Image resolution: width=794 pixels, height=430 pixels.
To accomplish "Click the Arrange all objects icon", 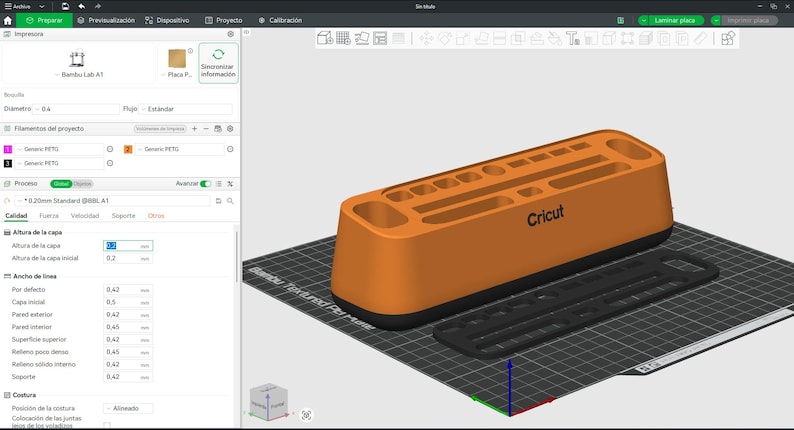I will point(380,38).
